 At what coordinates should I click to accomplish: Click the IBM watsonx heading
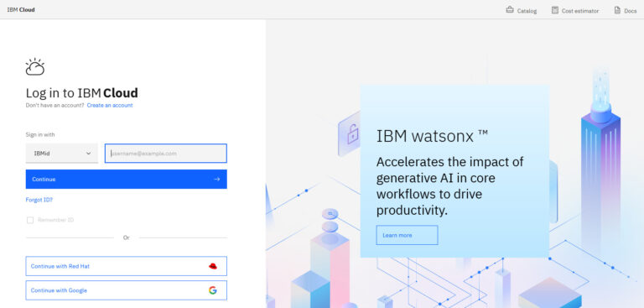coord(432,136)
